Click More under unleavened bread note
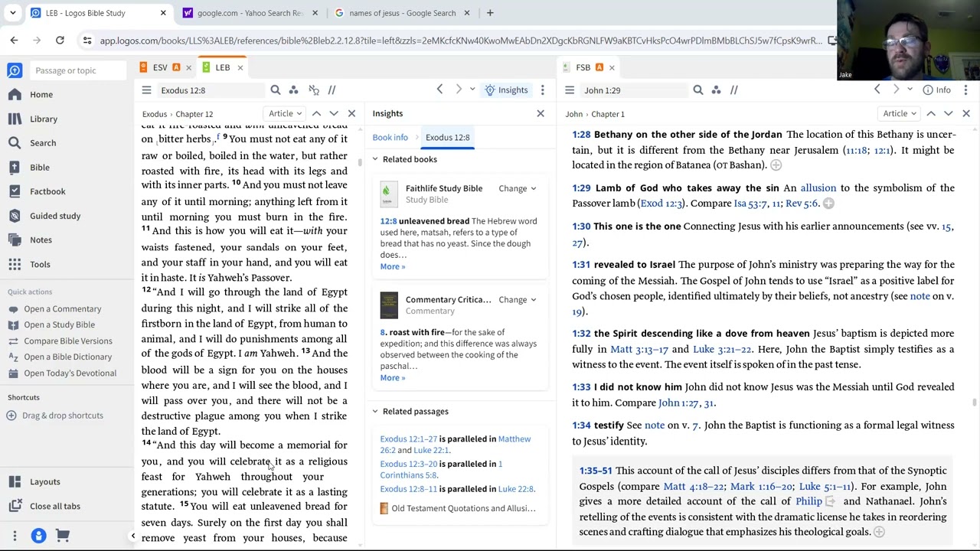 (393, 266)
